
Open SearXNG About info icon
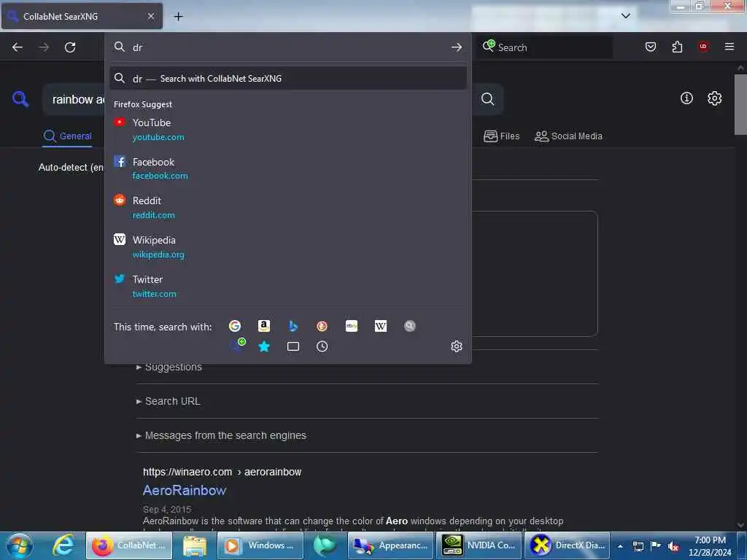[686, 98]
